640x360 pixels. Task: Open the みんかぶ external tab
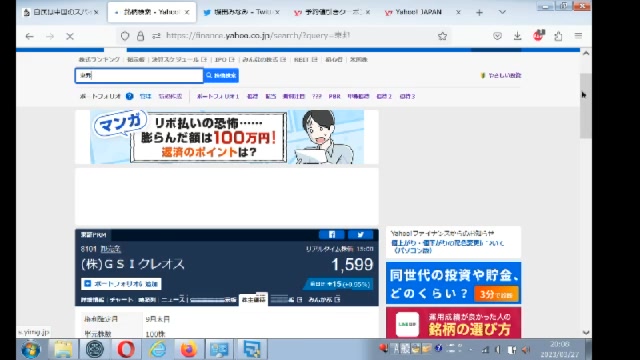(324, 300)
